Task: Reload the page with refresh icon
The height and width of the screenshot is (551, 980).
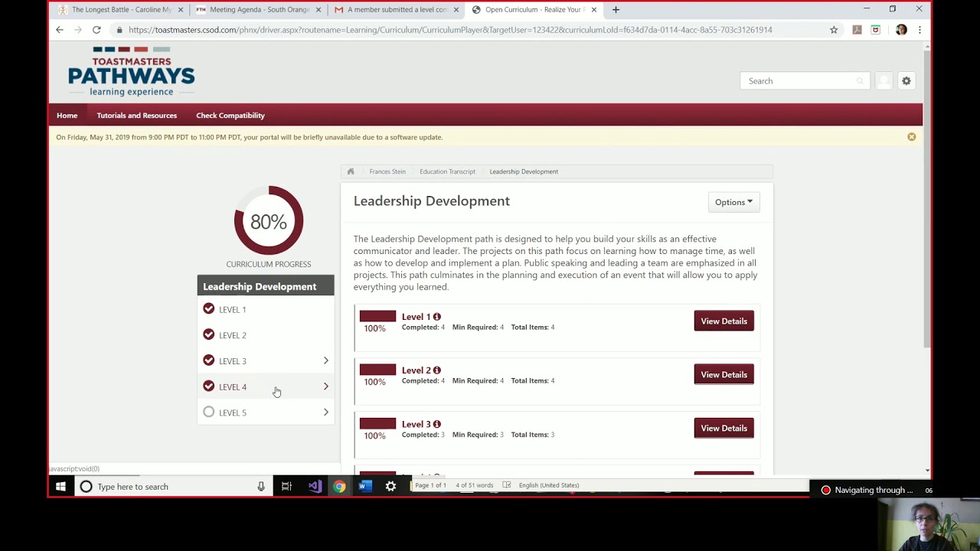Action: coord(96,30)
